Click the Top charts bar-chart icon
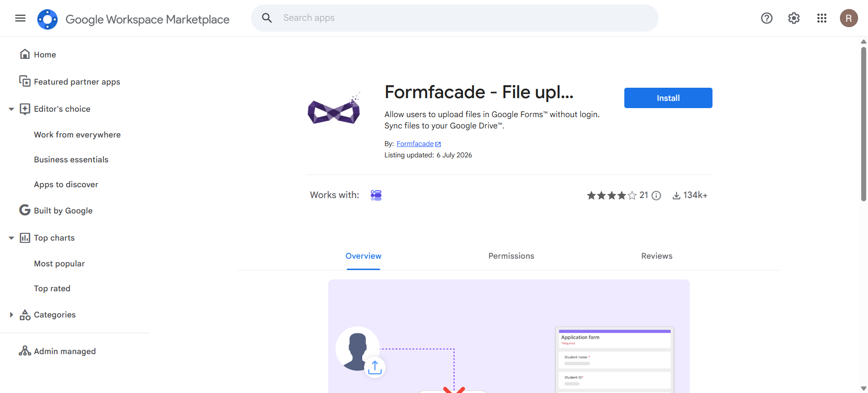868x393 pixels. coord(25,238)
